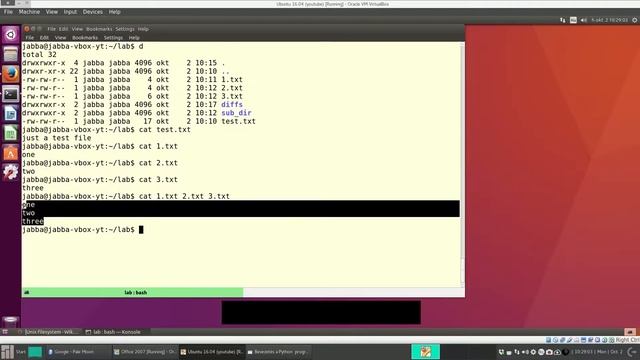
Task: Click the Konsole vertical scrollbar
Action: [462, 163]
